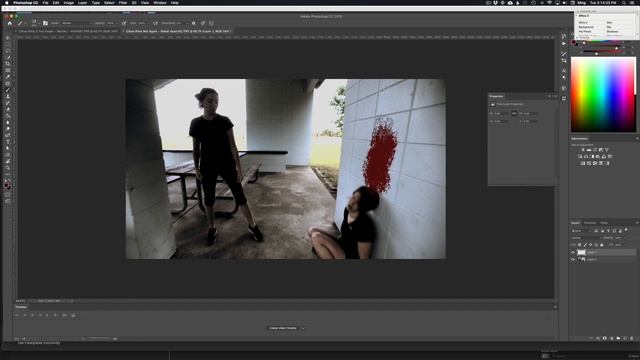
Task: Open the Filter menu
Action: (x=123, y=2)
